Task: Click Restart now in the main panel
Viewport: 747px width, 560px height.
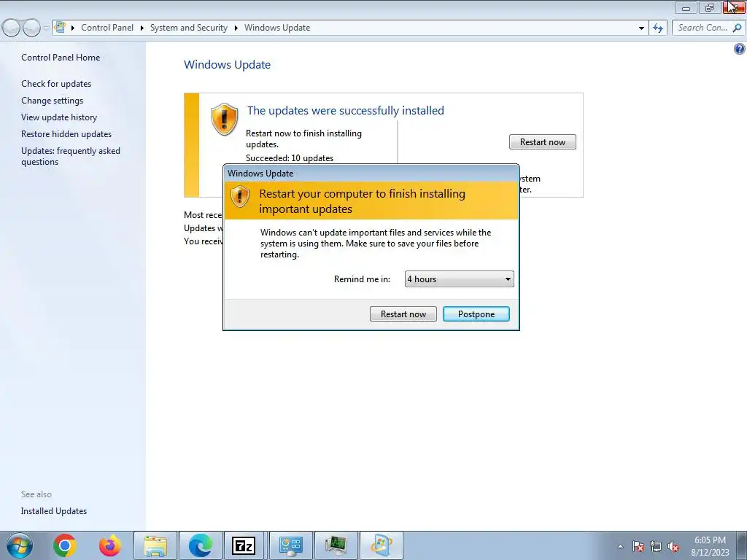Action: tap(543, 142)
